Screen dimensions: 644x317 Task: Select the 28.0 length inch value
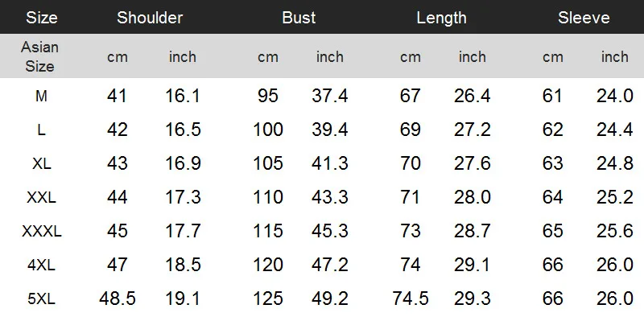[x=473, y=197]
